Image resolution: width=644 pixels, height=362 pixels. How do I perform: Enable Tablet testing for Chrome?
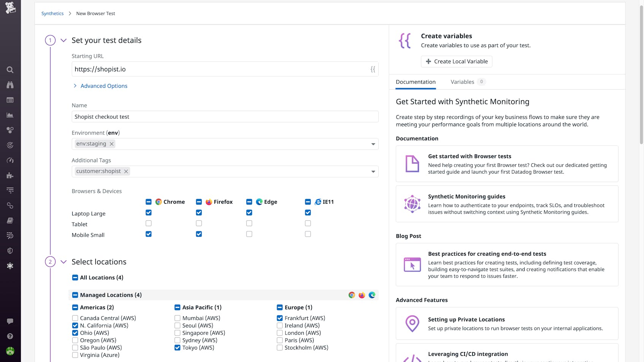point(148,223)
